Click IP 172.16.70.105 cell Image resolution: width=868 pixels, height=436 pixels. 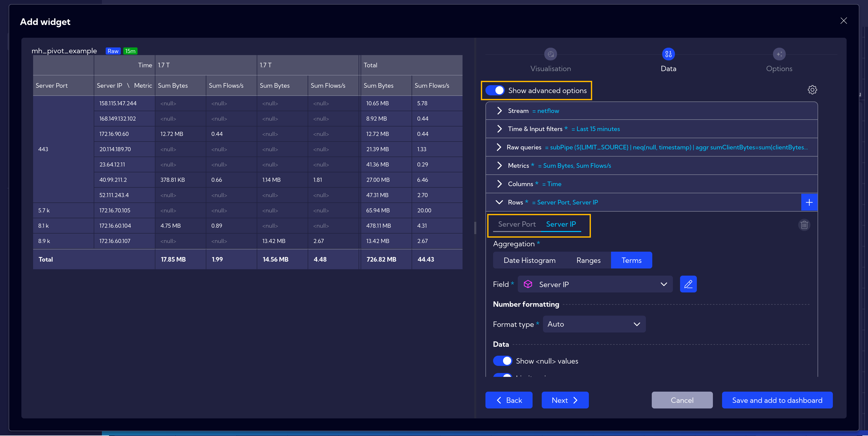point(124,210)
